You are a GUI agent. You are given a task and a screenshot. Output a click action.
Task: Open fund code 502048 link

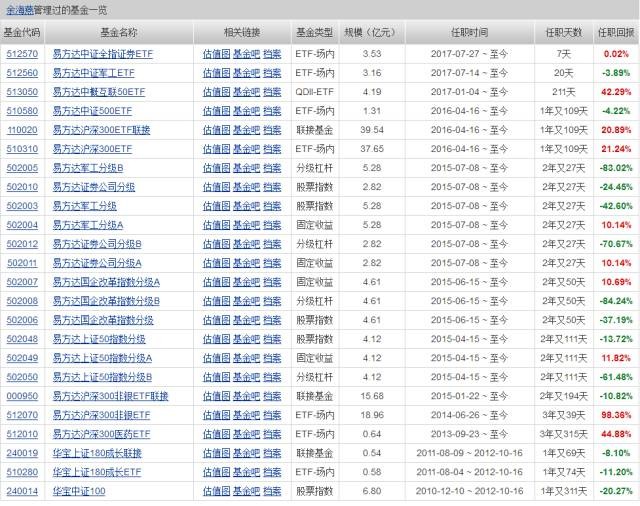point(22,339)
